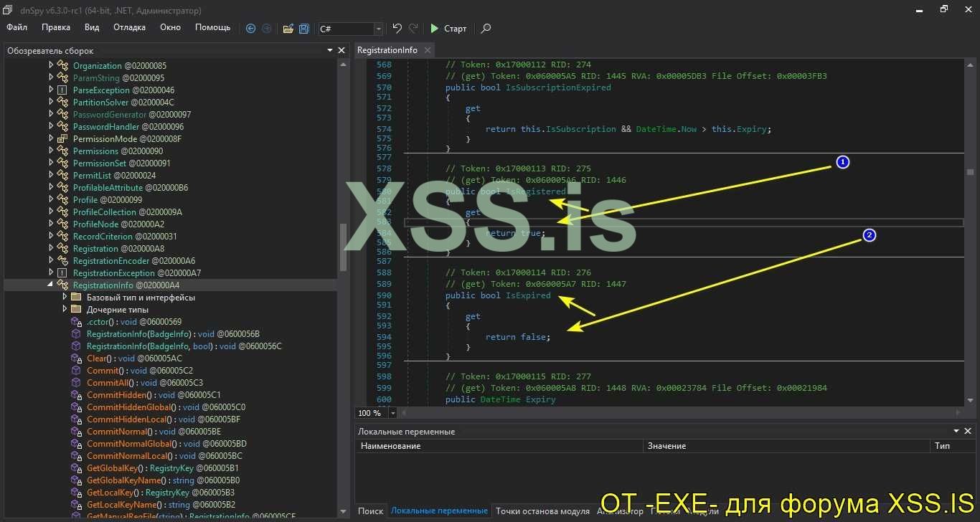980x522 pixels.
Task: Click the assembly tree vertical scrollbar thumb
Action: point(343,247)
